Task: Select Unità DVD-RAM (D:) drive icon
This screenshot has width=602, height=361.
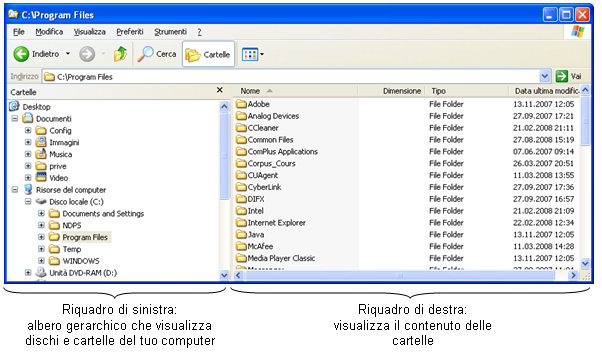Action: (x=41, y=272)
